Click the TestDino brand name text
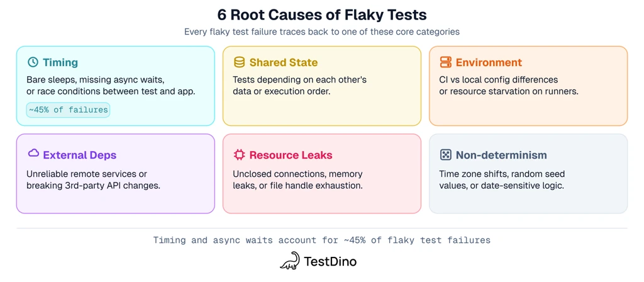 [330, 261]
